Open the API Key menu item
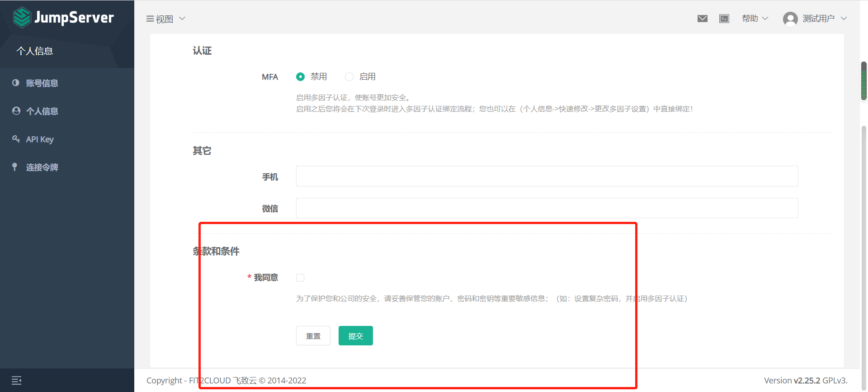This screenshot has height=392, width=868. pyautogui.click(x=40, y=139)
